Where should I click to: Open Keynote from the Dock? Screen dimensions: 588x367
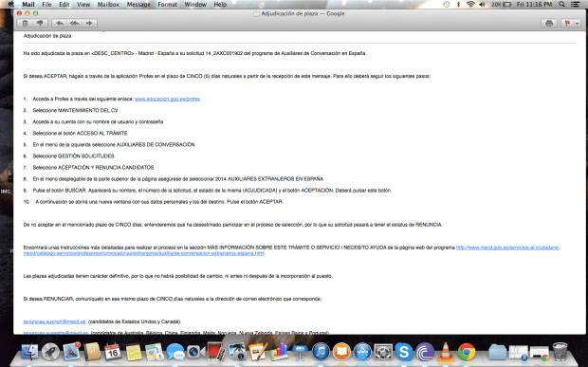pyautogui.click(x=300, y=352)
